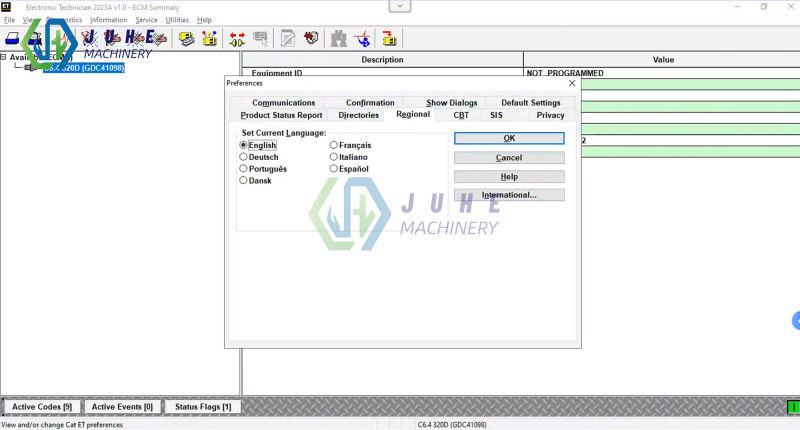Open the Utilities menu

[177, 20]
